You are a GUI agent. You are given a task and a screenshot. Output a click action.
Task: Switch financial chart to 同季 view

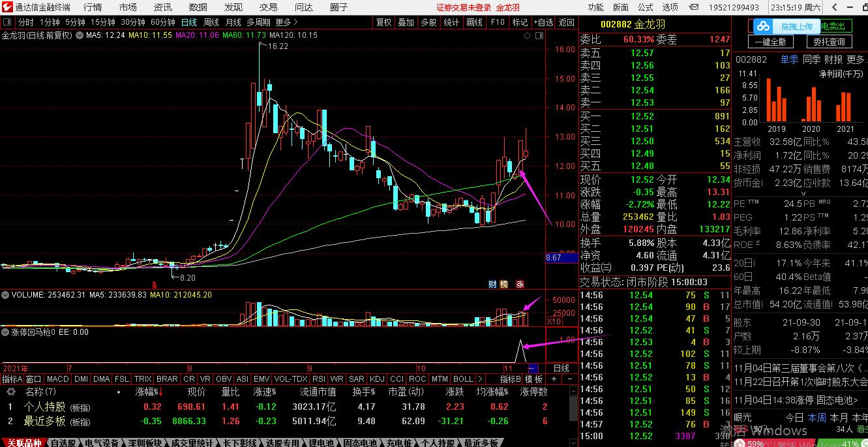coord(812,59)
